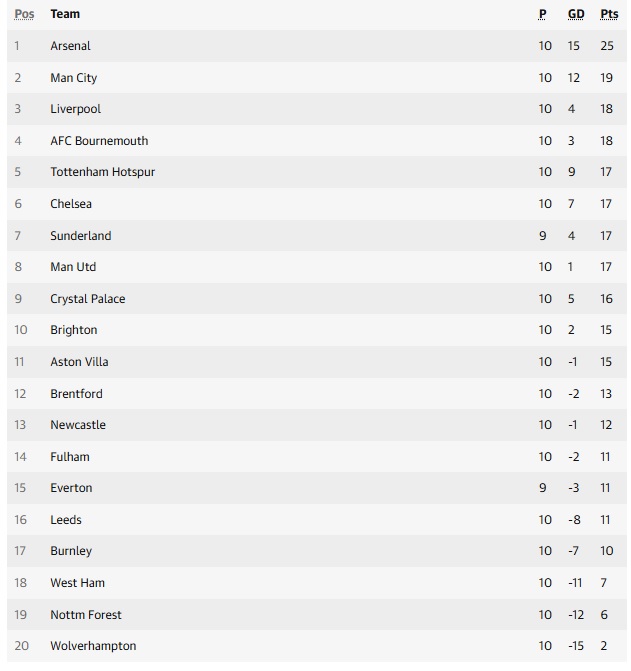Select Sunderland from the standings
631x671 pixels.
click(81, 236)
